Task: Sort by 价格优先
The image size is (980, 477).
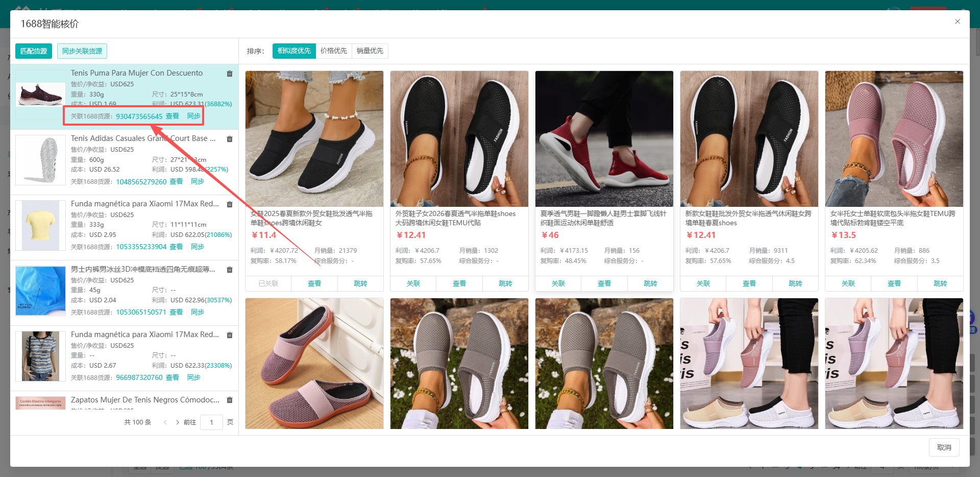Action: point(334,51)
